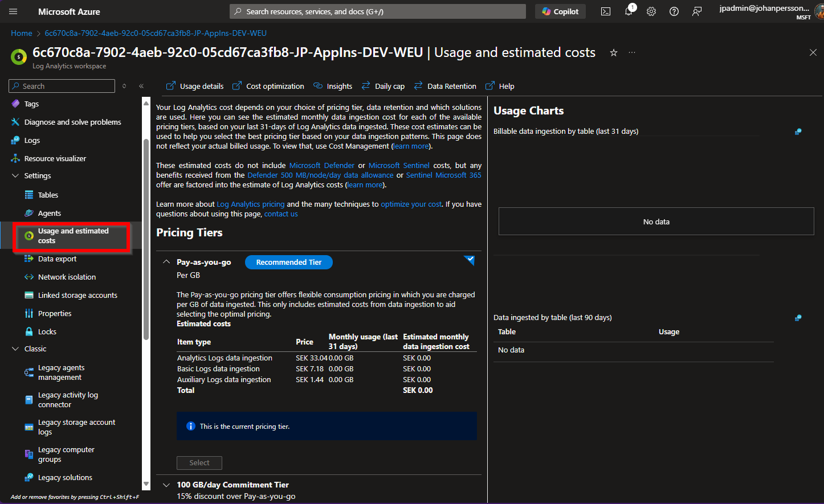Collapse the Pay-as-you-go pricing tier

tap(166, 262)
